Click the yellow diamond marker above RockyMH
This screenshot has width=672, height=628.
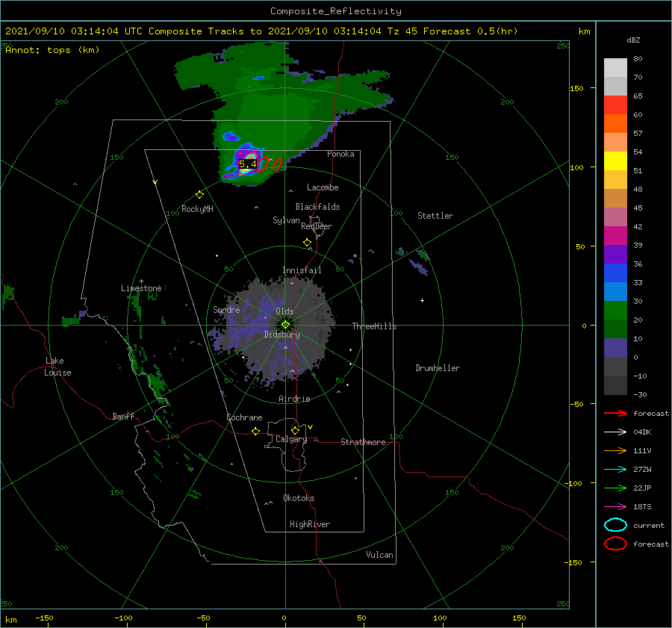[x=199, y=195]
